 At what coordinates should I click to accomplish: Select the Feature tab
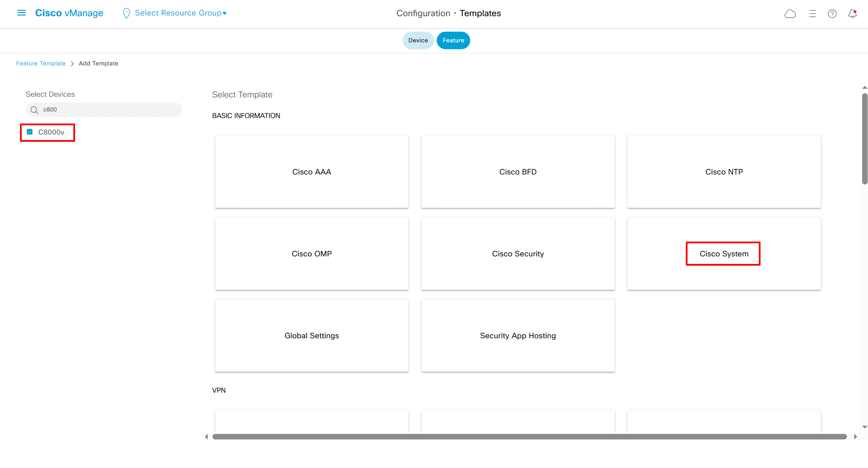point(453,40)
